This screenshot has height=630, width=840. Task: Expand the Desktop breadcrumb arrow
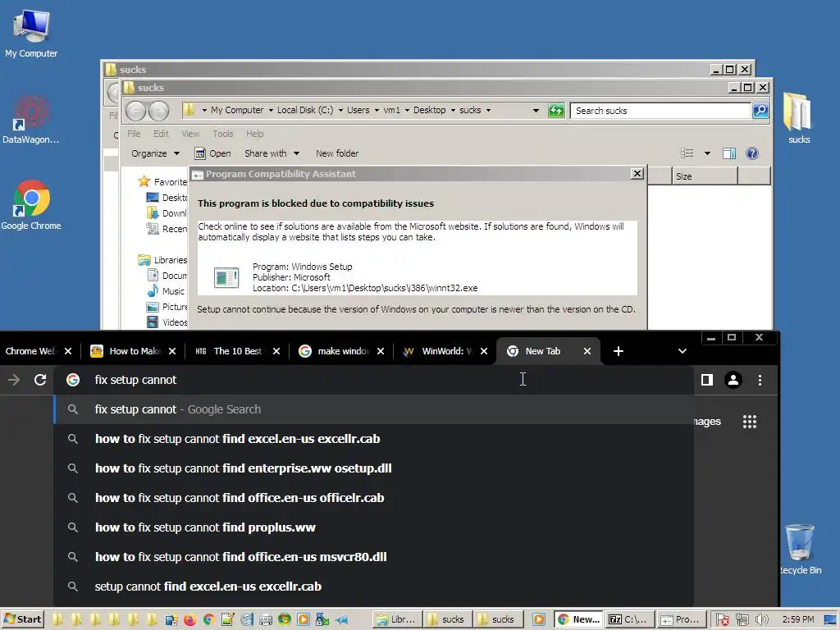(453, 111)
